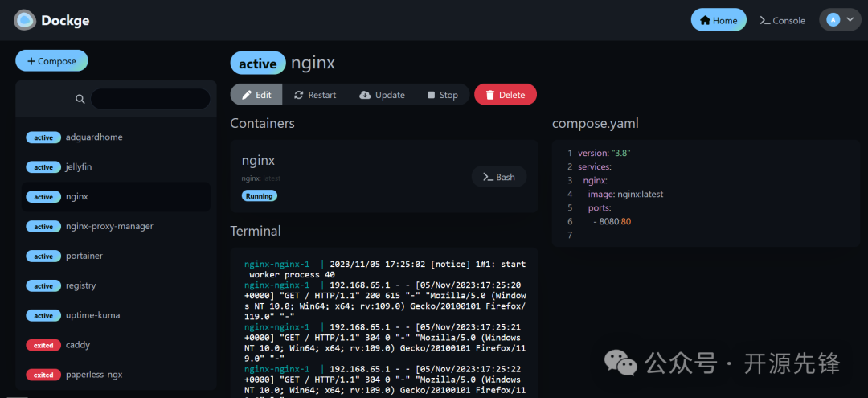Click the services: line in compose.yaml

point(595,166)
